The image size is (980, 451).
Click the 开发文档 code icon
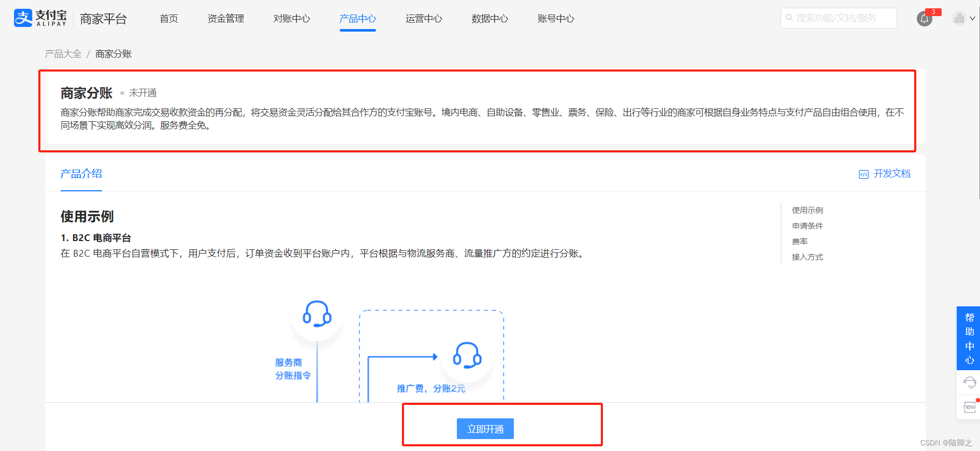click(863, 174)
